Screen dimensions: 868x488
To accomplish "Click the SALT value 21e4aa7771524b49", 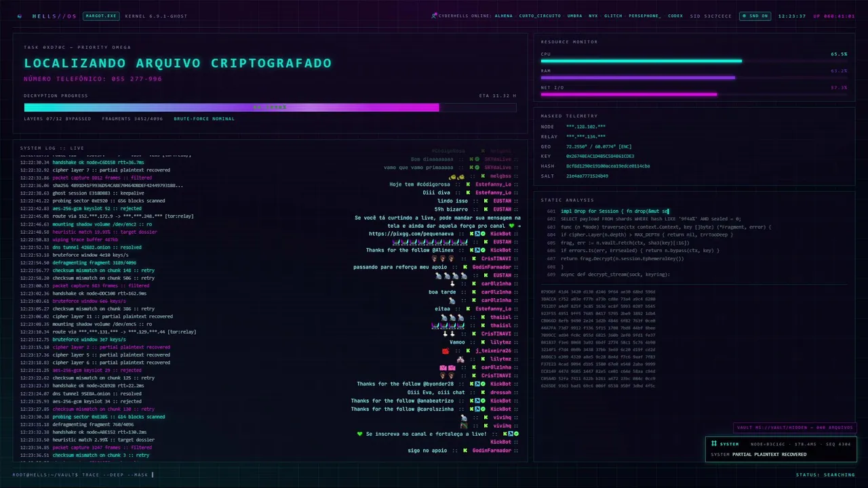I will click(x=587, y=176).
